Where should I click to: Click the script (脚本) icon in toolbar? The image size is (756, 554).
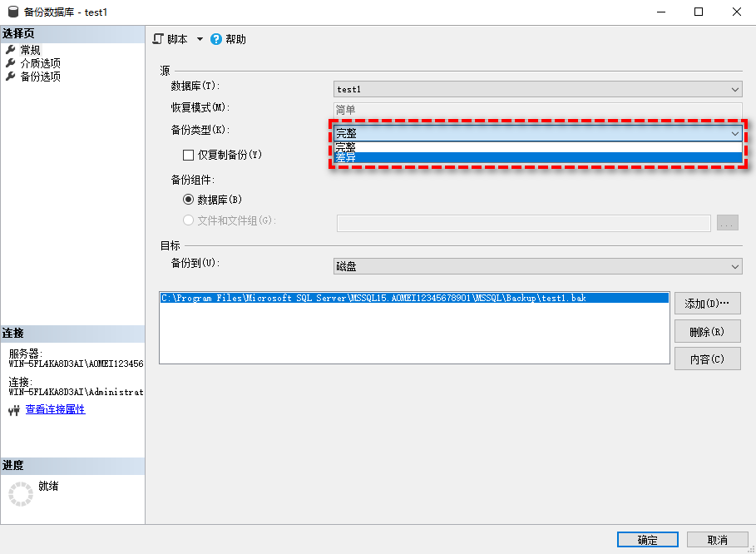pos(159,39)
